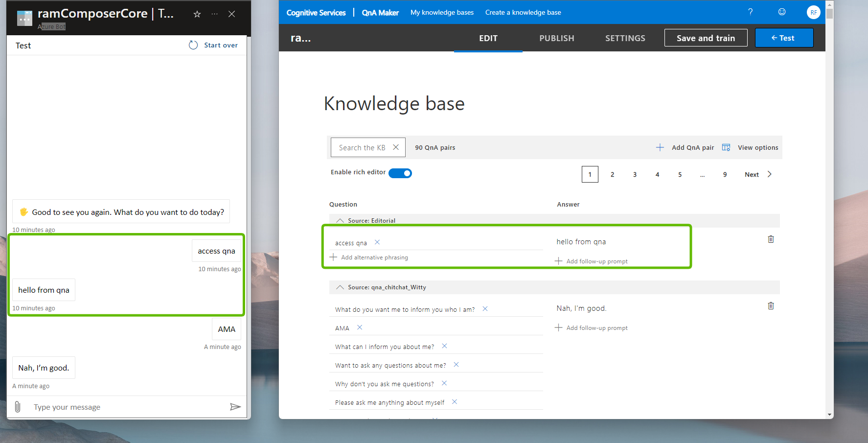Image resolution: width=868 pixels, height=443 pixels.
Task: Click the attachment paperclip in the chat
Action: click(x=18, y=406)
